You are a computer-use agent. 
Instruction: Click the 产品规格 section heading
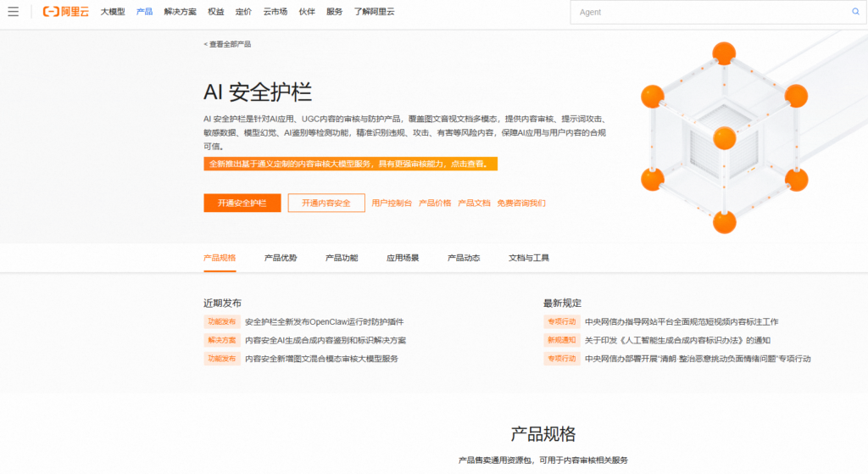543,434
